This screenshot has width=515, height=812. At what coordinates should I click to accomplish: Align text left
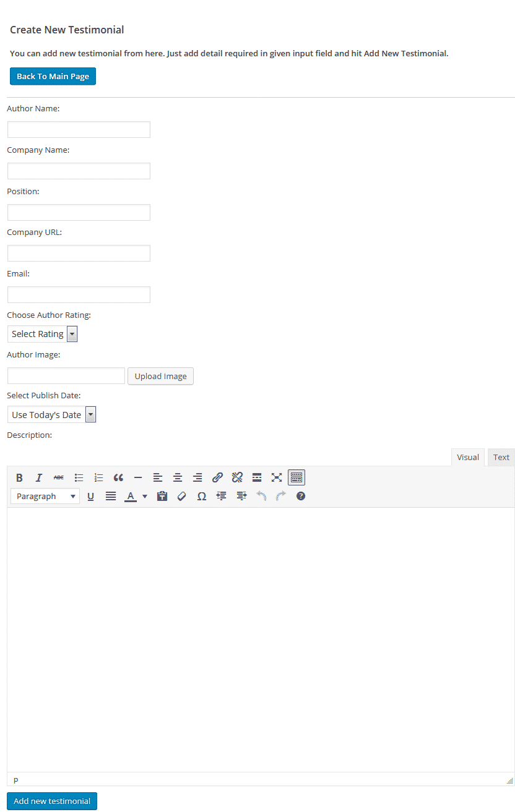158,477
